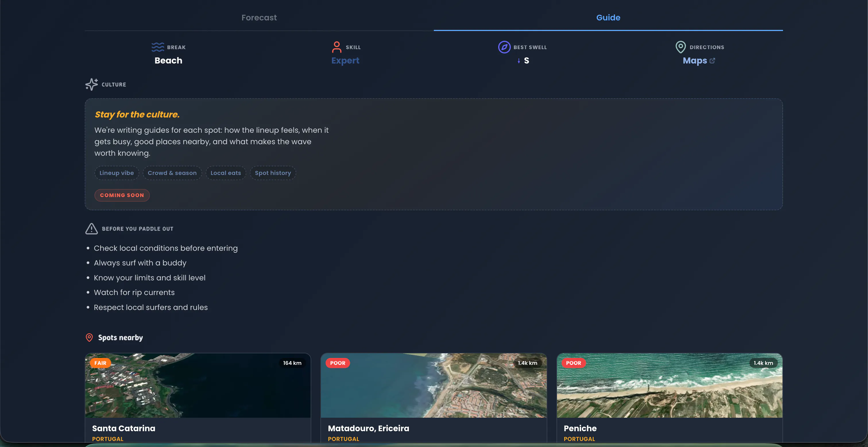Image resolution: width=868 pixels, height=447 pixels.
Task: Open the Matadouro, Ericeira satellite thumbnail
Action: click(x=434, y=385)
